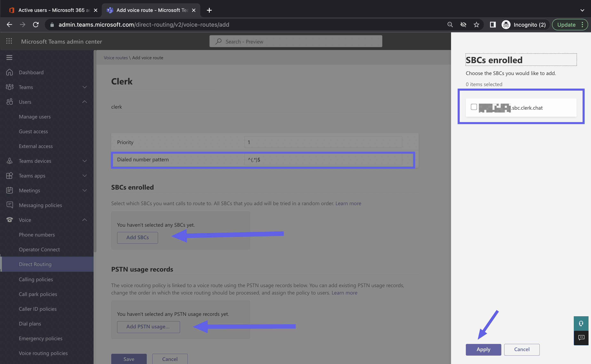Click the Meetings calendar icon
This screenshot has width=591, height=364.
[9, 190]
